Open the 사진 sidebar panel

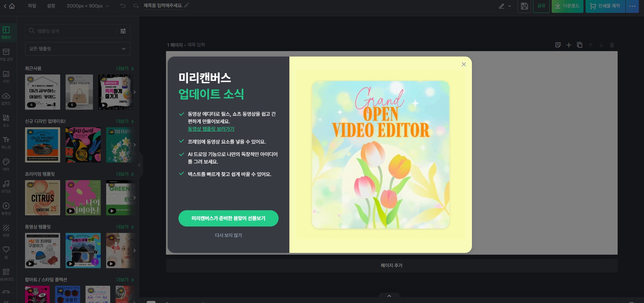click(x=6, y=77)
